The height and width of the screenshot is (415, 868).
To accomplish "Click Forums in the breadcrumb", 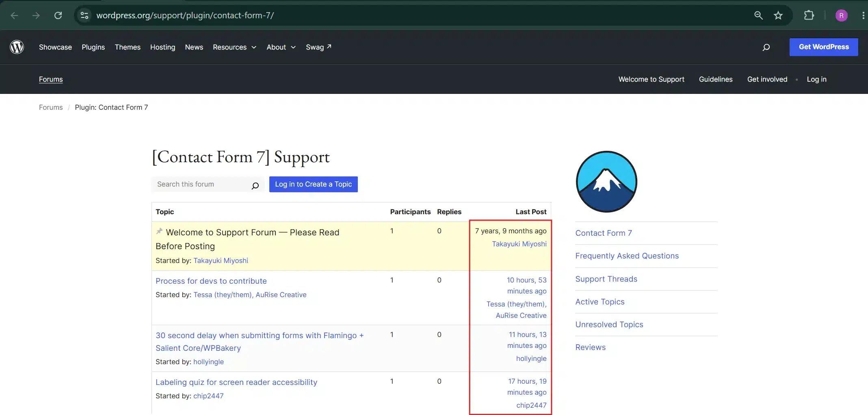I will (x=51, y=107).
